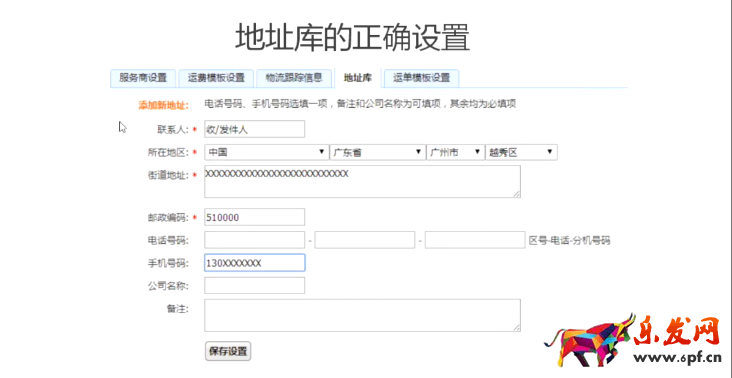Open the 广东省 province dropdown
Image resolution: width=732 pixels, height=378 pixels.
tap(377, 152)
